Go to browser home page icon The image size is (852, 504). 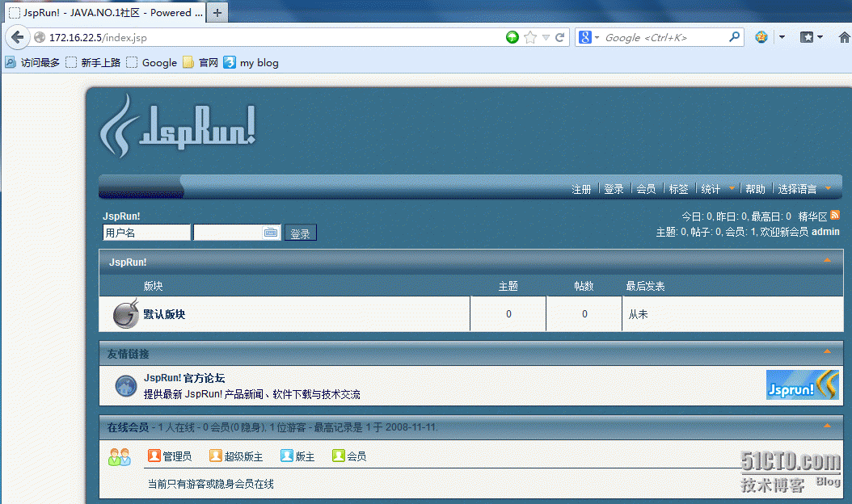point(844,37)
